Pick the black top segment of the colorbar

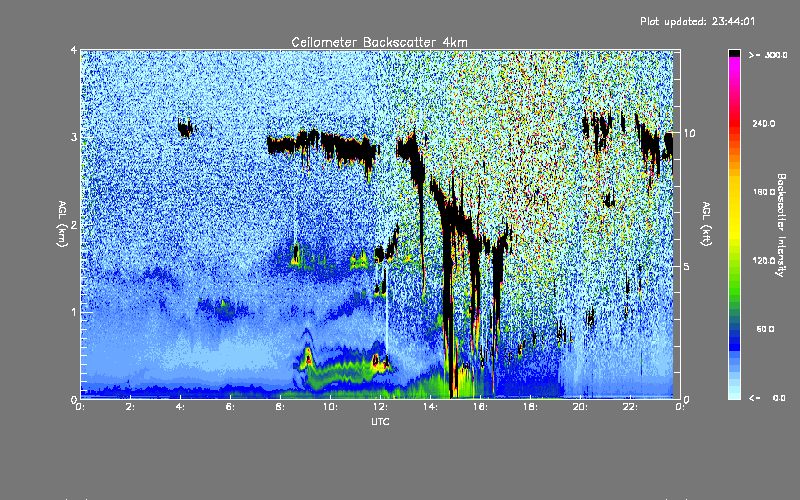[x=734, y=54]
